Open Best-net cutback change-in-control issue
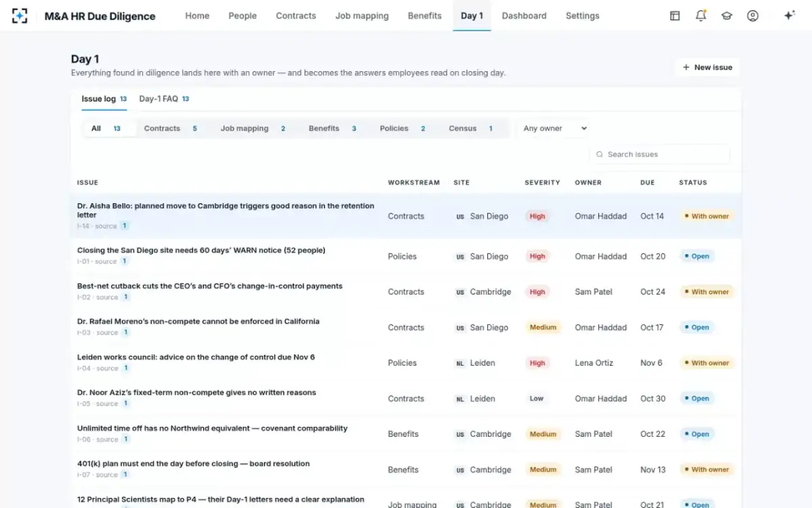Image resolution: width=812 pixels, height=508 pixels. pos(210,286)
